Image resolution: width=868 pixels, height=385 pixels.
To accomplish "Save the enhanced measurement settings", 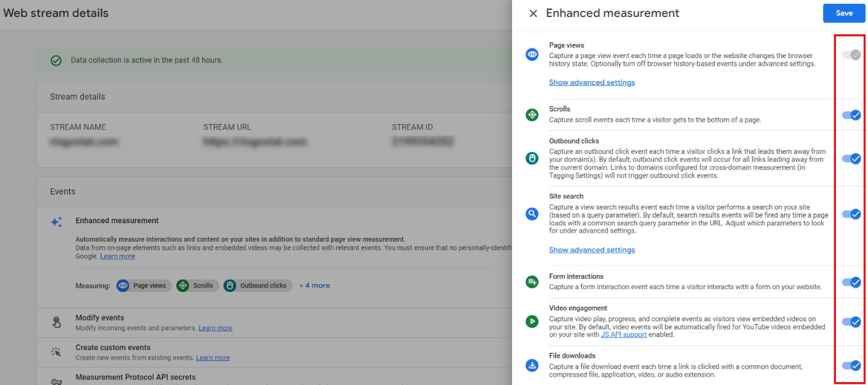I will [x=844, y=13].
